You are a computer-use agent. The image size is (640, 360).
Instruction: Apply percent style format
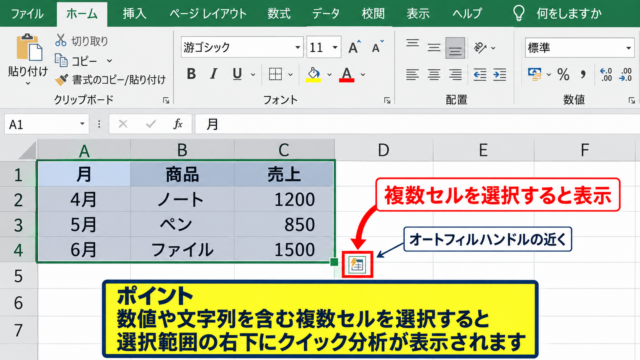[x=563, y=75]
